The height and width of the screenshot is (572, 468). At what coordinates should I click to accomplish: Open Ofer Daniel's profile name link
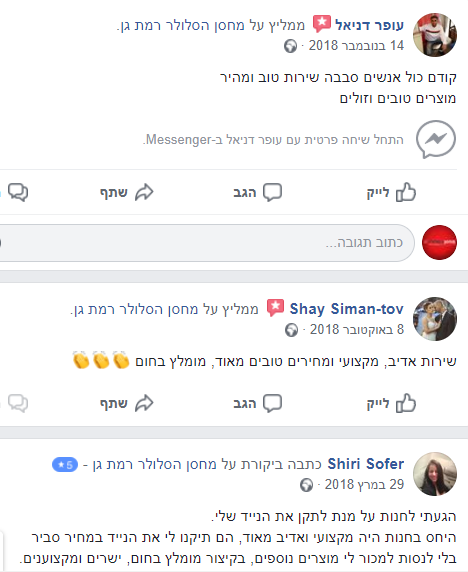click(369, 25)
